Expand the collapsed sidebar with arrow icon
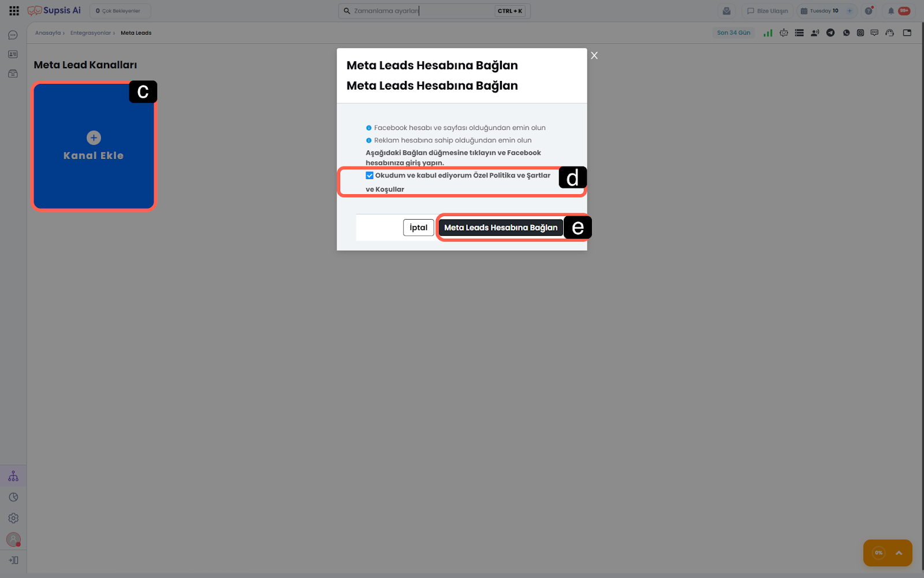Screen dimensions: 924x578 (13, 560)
